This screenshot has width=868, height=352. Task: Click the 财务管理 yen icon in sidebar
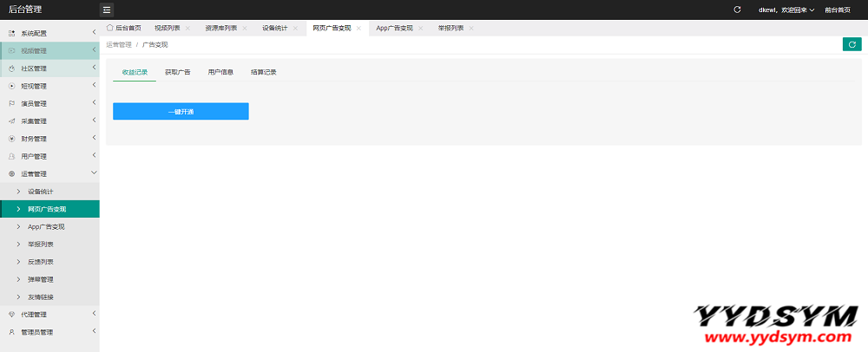click(12, 139)
